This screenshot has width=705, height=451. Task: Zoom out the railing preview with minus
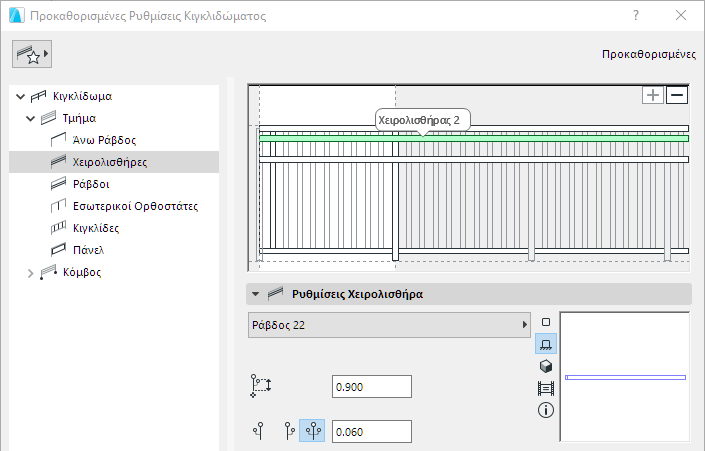(677, 95)
